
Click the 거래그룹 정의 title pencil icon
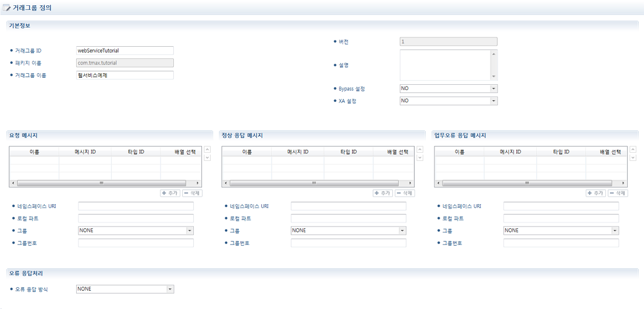[7, 7]
